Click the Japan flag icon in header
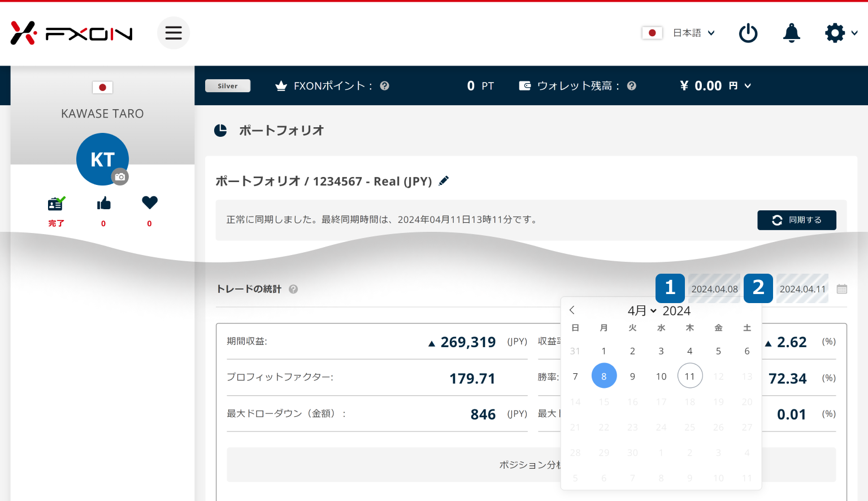Image resolution: width=868 pixels, height=501 pixels. tap(652, 33)
